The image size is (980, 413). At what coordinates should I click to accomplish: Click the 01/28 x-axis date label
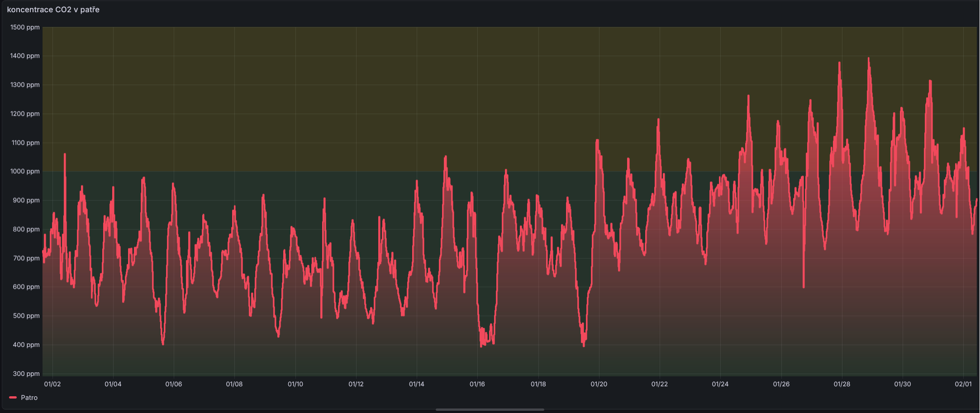pos(842,384)
